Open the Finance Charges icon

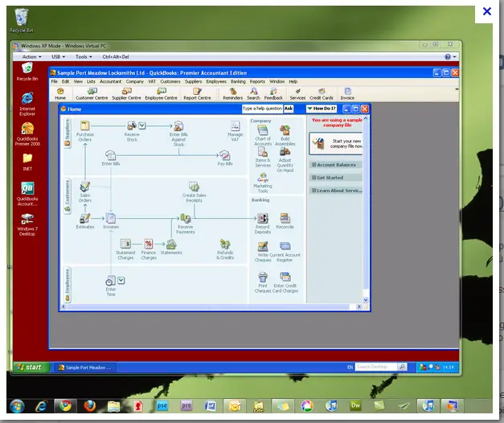point(149,244)
